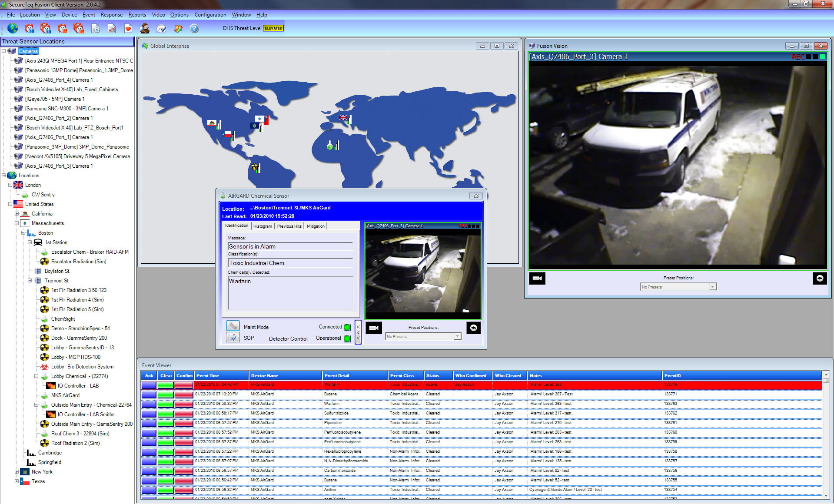
Task: Click the Operational green status indicator
Action: click(347, 338)
